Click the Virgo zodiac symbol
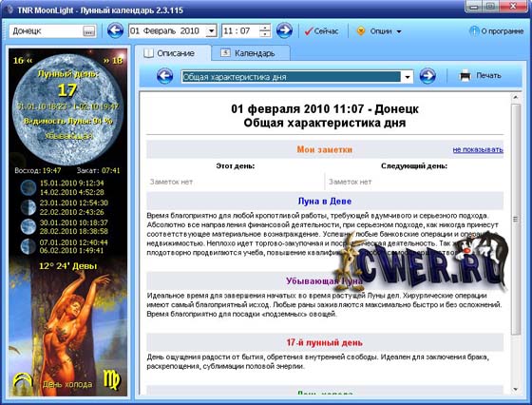Viewport: 532px width, 405px height. click(x=112, y=379)
